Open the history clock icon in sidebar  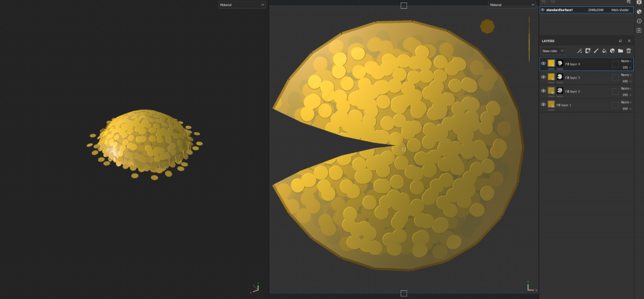point(639,21)
